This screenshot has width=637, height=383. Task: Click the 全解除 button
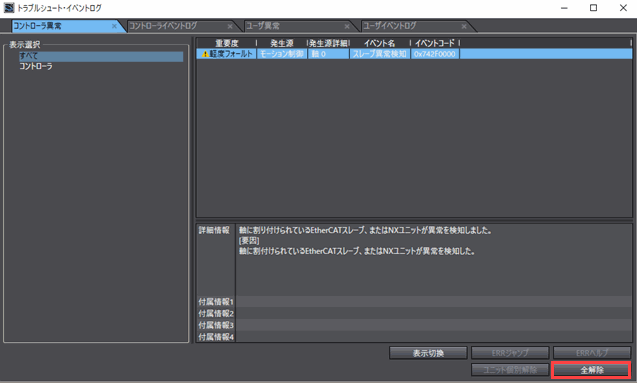pyautogui.click(x=592, y=370)
